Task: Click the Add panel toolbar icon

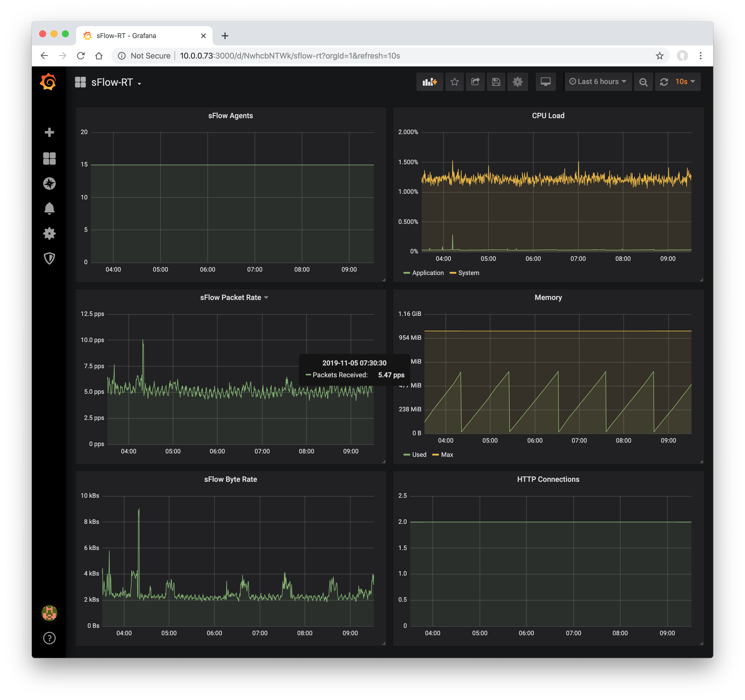Action: tap(429, 82)
